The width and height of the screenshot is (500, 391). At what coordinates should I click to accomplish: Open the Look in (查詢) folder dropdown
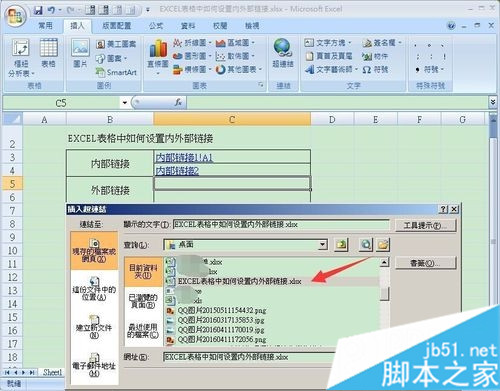[322, 245]
